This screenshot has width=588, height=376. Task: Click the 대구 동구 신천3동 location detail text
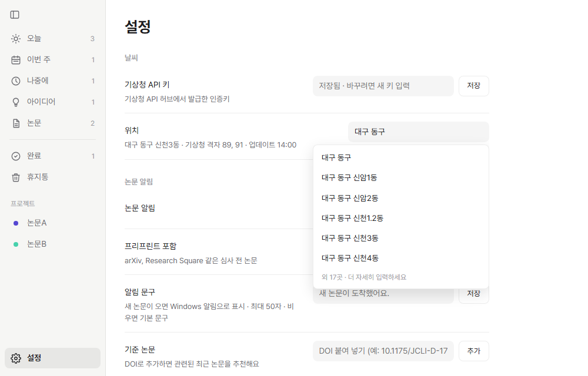[211, 145]
